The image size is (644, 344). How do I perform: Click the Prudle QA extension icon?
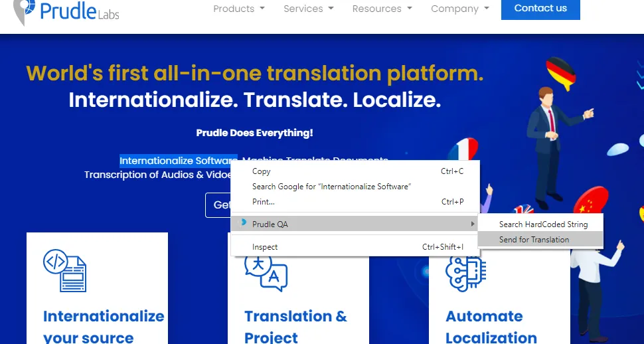coord(243,222)
